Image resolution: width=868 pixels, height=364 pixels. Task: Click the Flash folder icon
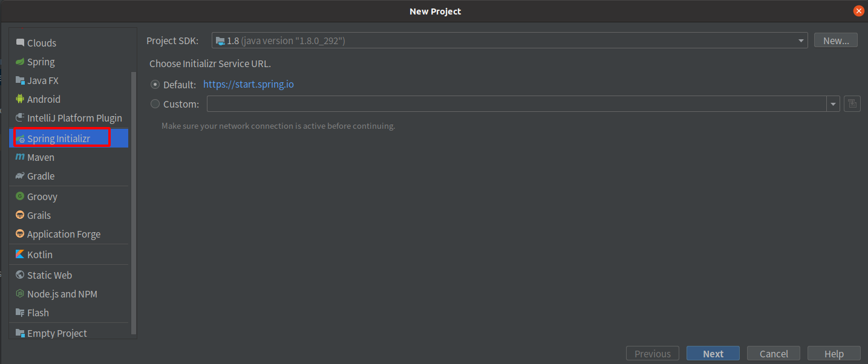[20, 313]
